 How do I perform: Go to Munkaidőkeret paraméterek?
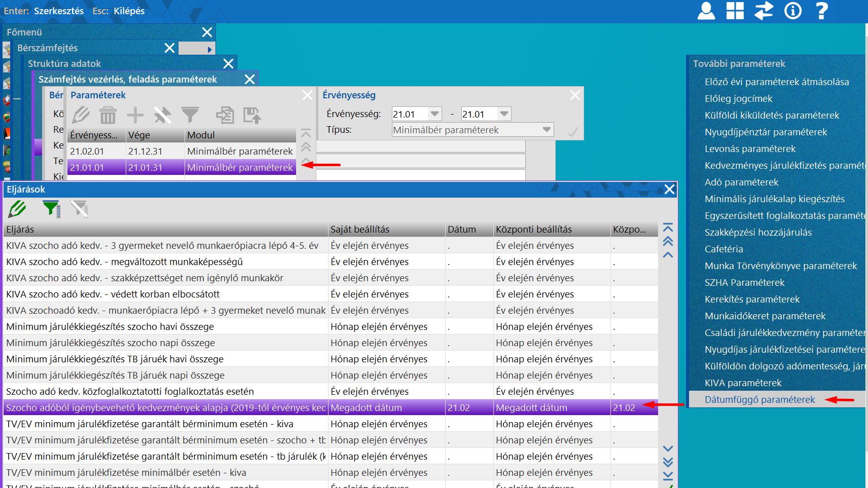[x=766, y=316]
